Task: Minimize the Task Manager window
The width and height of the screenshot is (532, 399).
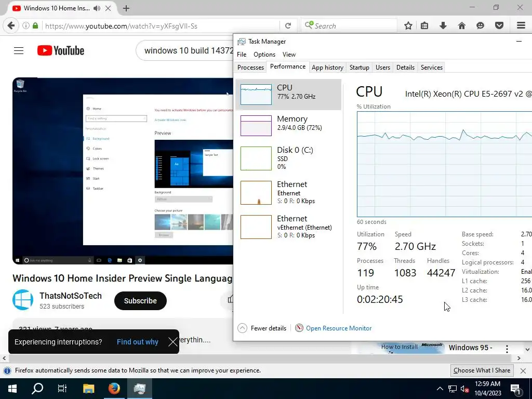Action: click(519, 42)
